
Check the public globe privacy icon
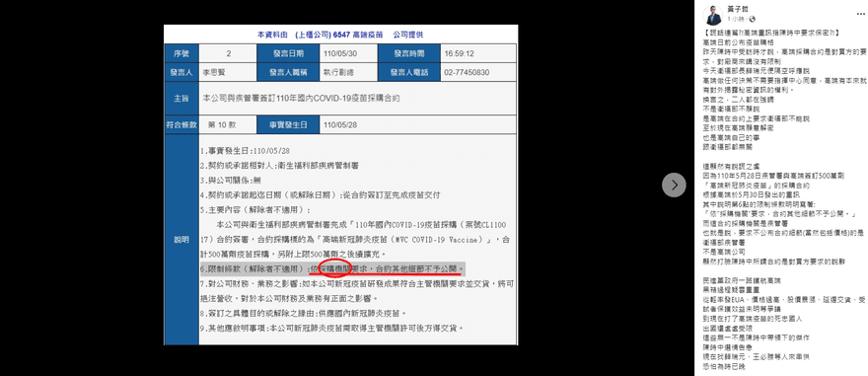752,19
